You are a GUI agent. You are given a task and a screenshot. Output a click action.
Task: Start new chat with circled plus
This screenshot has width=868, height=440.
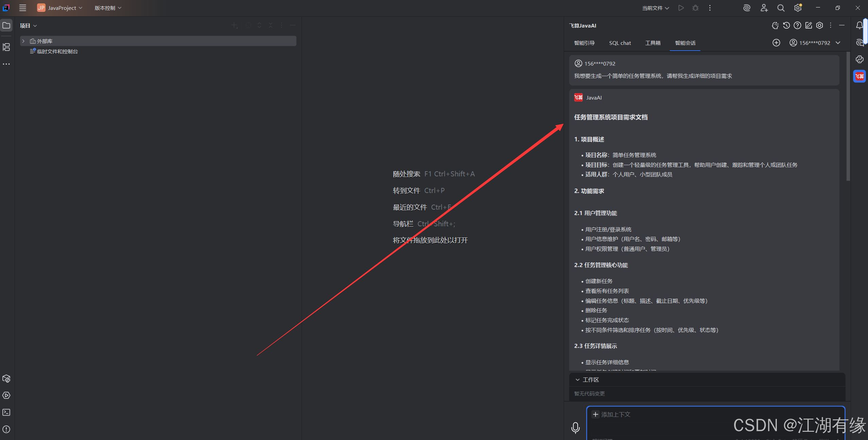pos(776,43)
